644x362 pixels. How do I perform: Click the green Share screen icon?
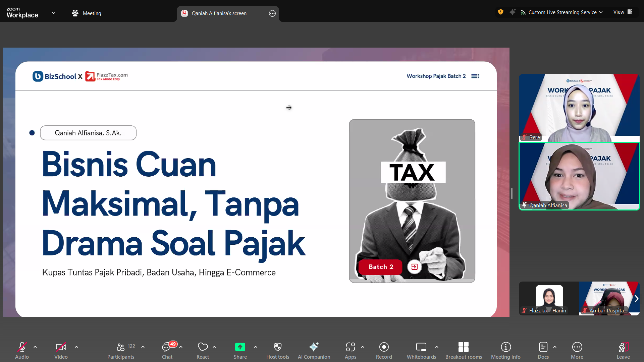(x=240, y=347)
